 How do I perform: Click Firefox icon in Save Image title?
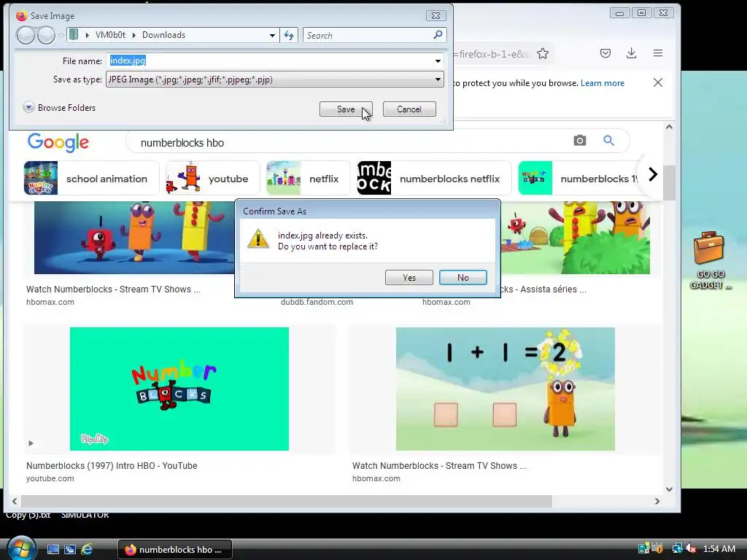[x=21, y=16]
